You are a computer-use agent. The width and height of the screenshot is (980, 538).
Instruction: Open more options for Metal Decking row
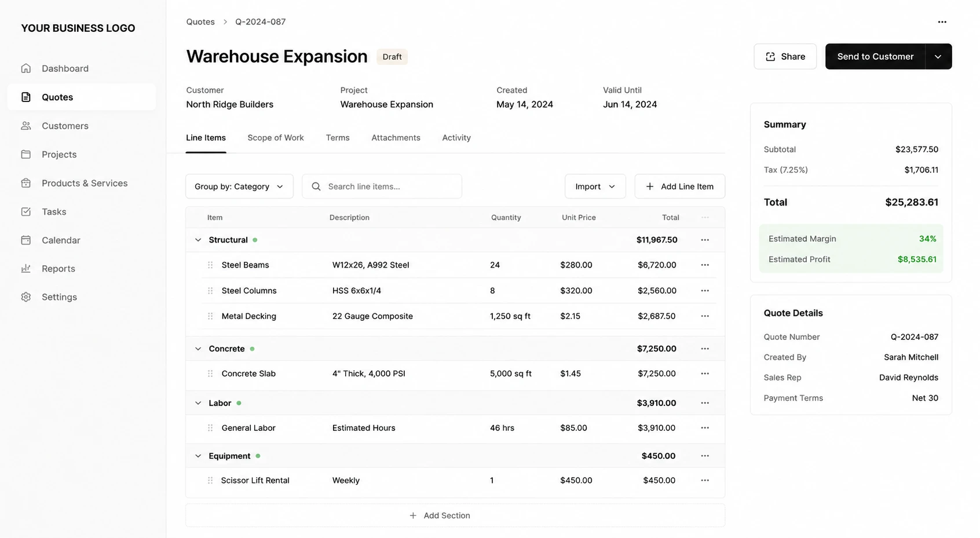click(705, 316)
